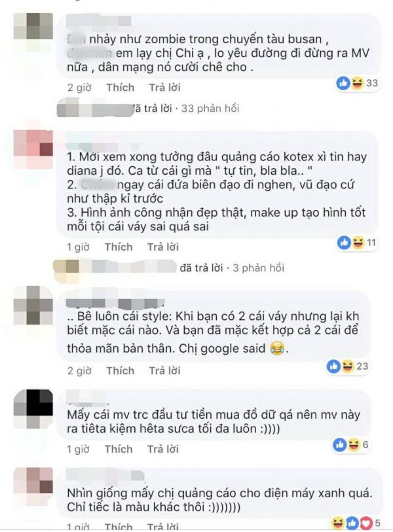View reactions with count 23
393x532 pixels.
pos(348,366)
